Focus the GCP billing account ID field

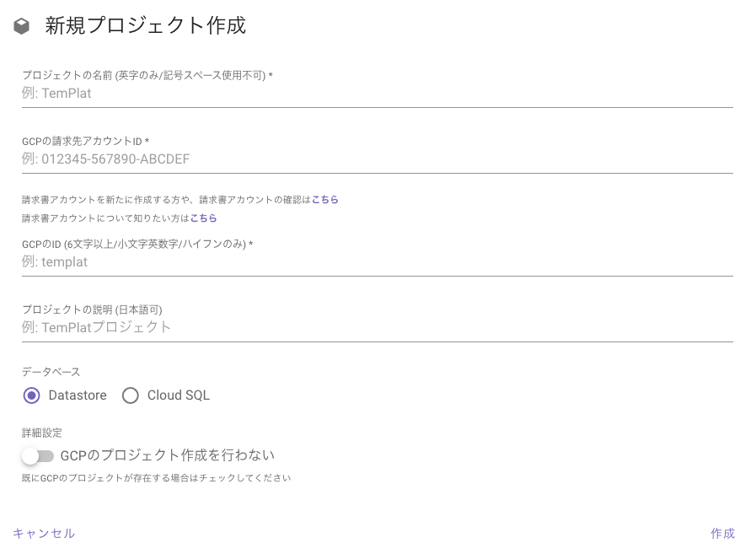[x=377, y=159]
